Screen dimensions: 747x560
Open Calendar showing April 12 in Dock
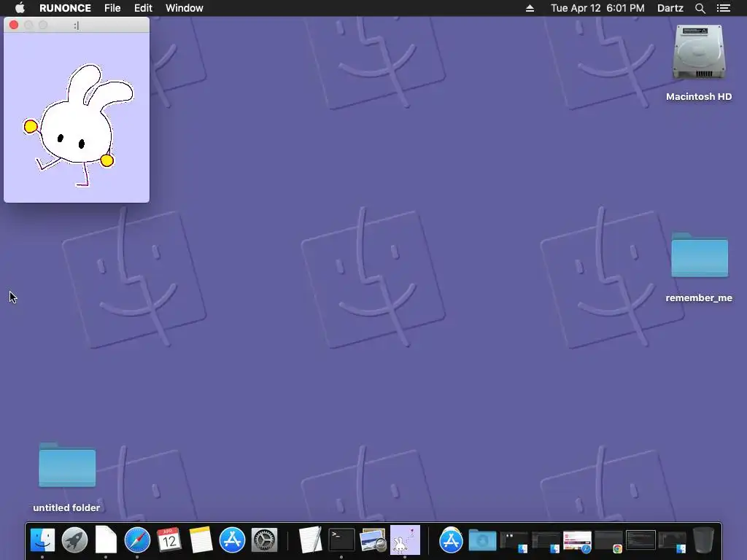[169, 540]
